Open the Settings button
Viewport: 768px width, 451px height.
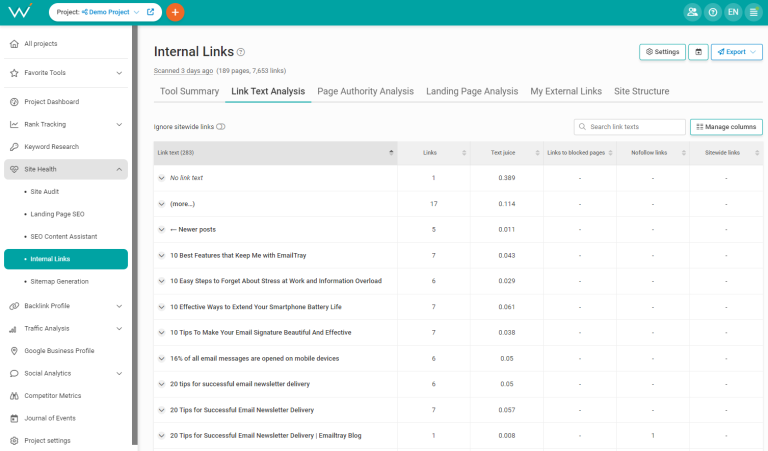tap(662, 52)
